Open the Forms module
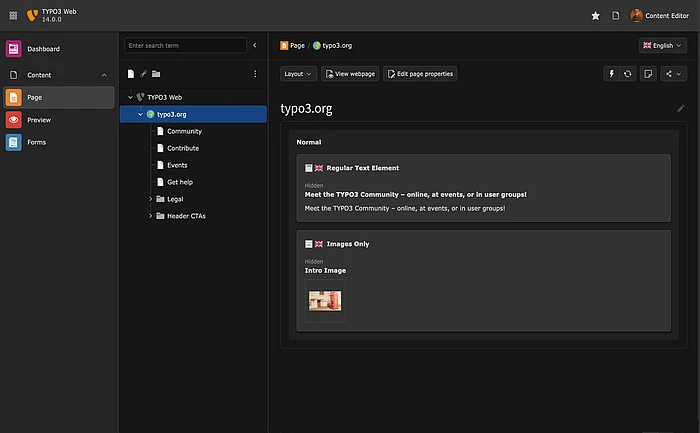700x433 pixels. click(36, 142)
